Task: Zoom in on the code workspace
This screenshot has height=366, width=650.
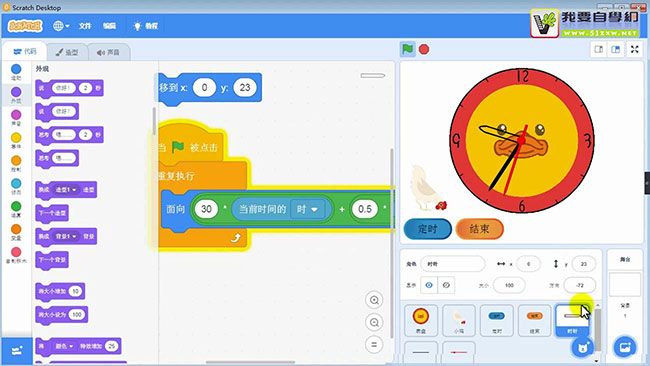Action: pos(374,300)
